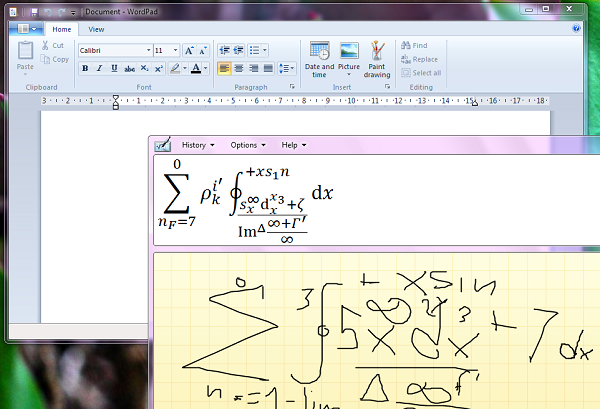The height and width of the screenshot is (409, 600).
Task: Click the WordPad document title bar icon
Action: coord(13,12)
